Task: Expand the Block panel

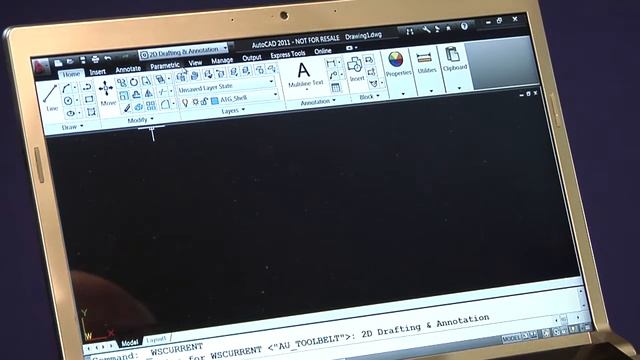Action: [369, 97]
